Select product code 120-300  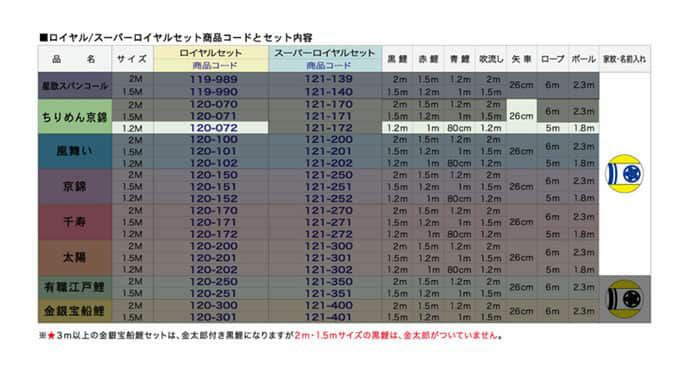tap(214, 305)
